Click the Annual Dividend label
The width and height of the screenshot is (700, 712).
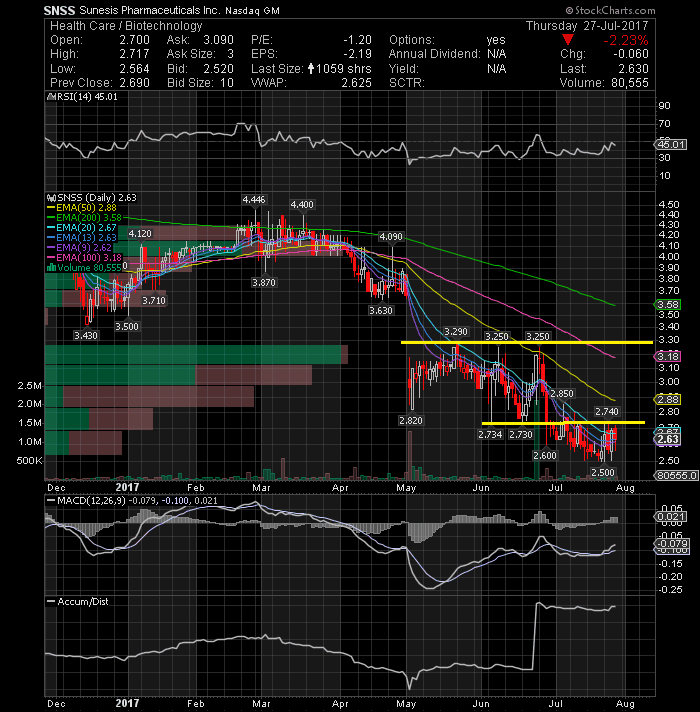tap(434, 54)
